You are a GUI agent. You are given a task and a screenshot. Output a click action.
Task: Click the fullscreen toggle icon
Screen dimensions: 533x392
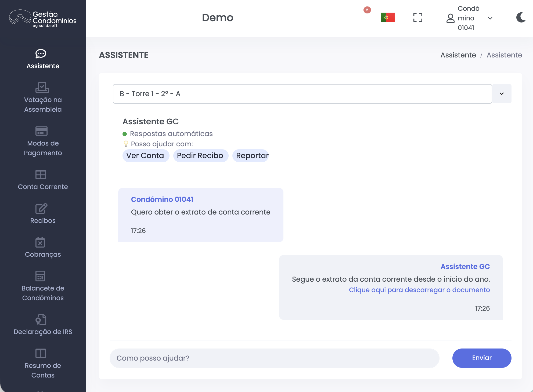coord(418,18)
